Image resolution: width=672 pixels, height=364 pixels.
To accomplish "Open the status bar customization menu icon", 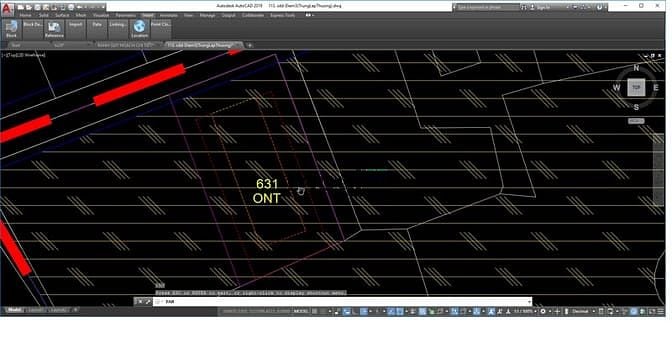I will 661,311.
